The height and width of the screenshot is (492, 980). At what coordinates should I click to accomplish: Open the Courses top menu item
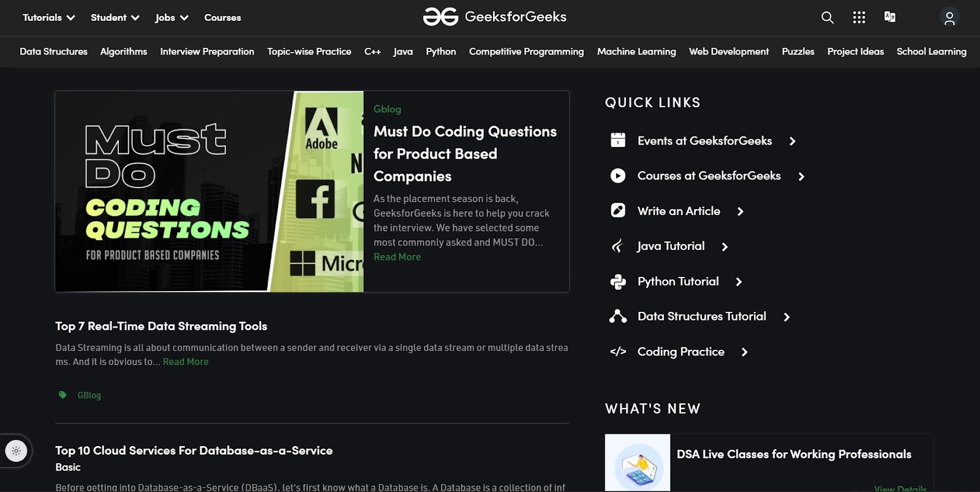coord(222,18)
